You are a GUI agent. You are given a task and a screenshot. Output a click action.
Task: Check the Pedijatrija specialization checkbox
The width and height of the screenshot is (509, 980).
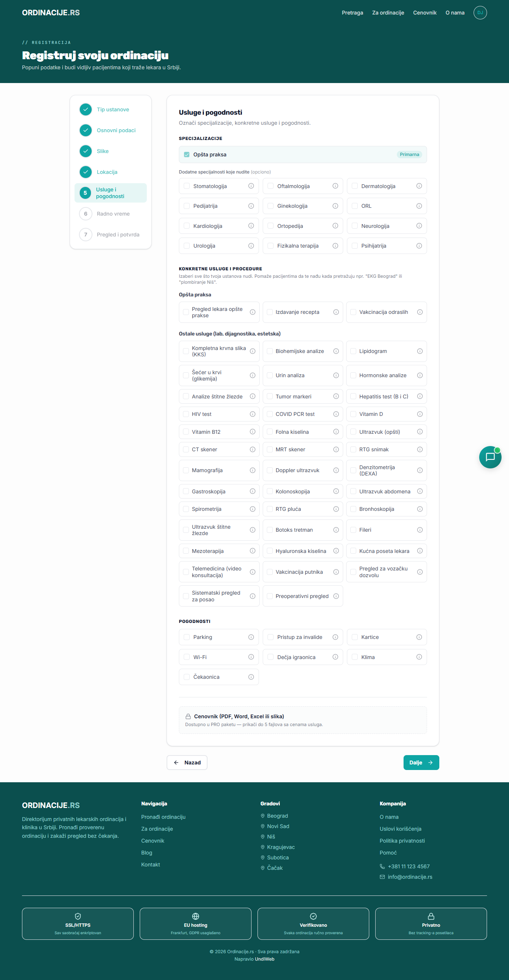[x=187, y=206]
